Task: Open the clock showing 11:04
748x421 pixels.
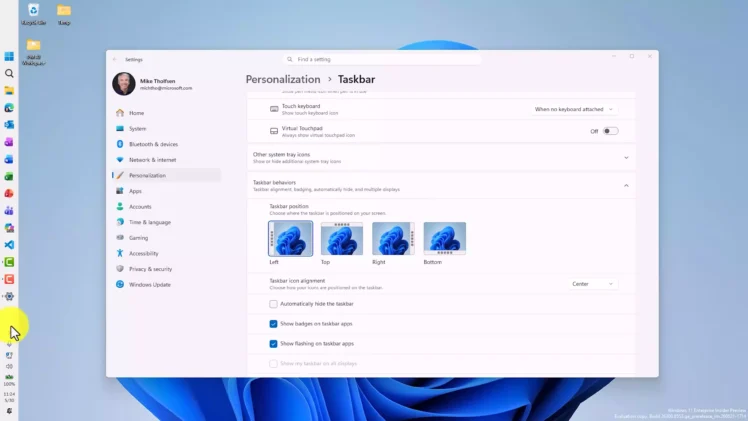Action: tap(9, 397)
